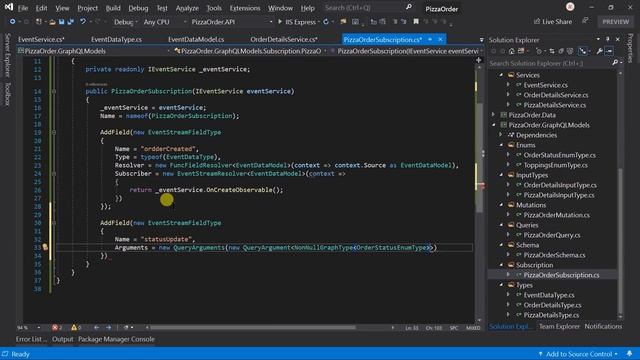Click the Home icon in Solution Explorer

[x=511, y=51]
